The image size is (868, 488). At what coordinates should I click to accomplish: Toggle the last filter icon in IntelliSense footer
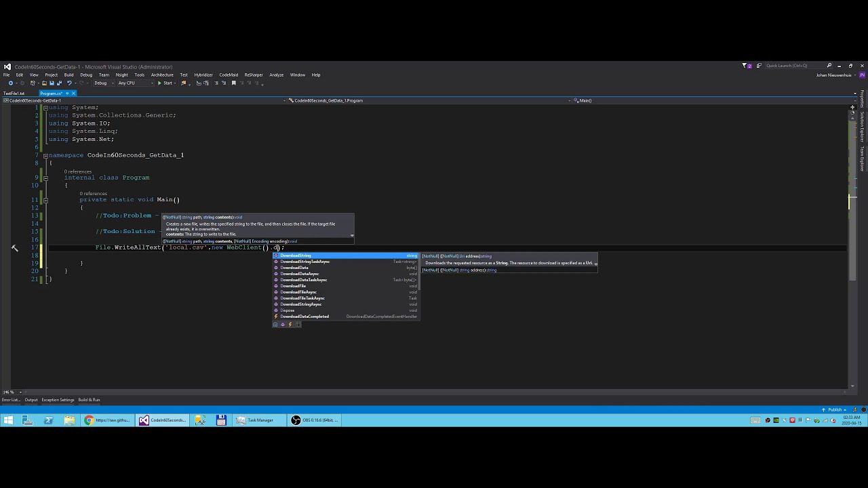pos(298,324)
